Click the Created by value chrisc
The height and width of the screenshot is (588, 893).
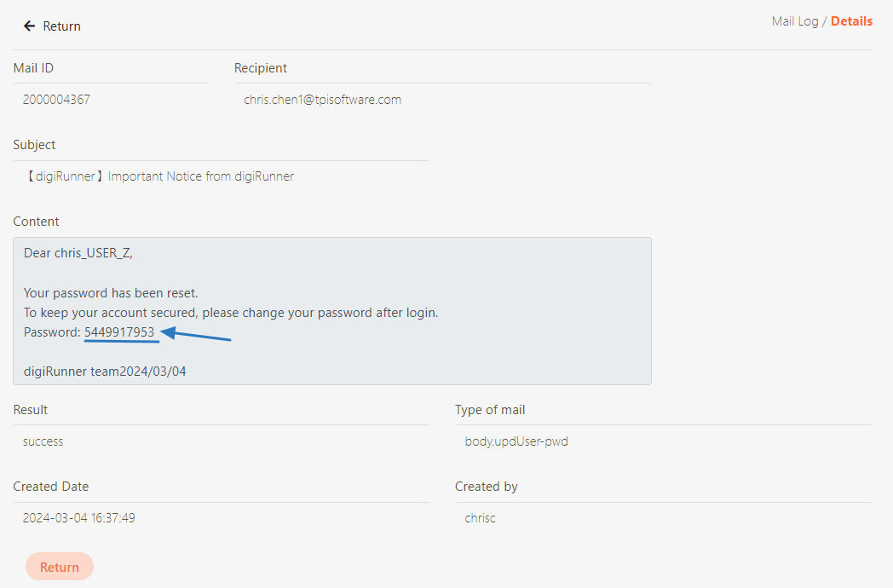pos(480,518)
